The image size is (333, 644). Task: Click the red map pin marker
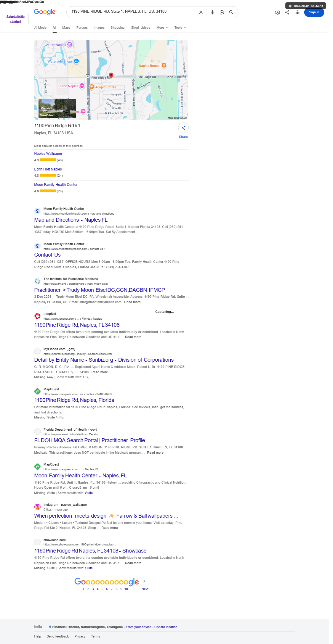click(111, 75)
